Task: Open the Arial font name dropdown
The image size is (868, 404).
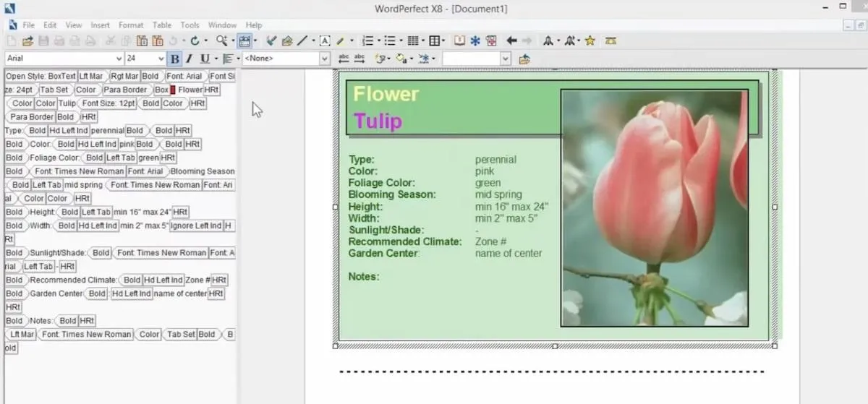Action: (x=119, y=59)
